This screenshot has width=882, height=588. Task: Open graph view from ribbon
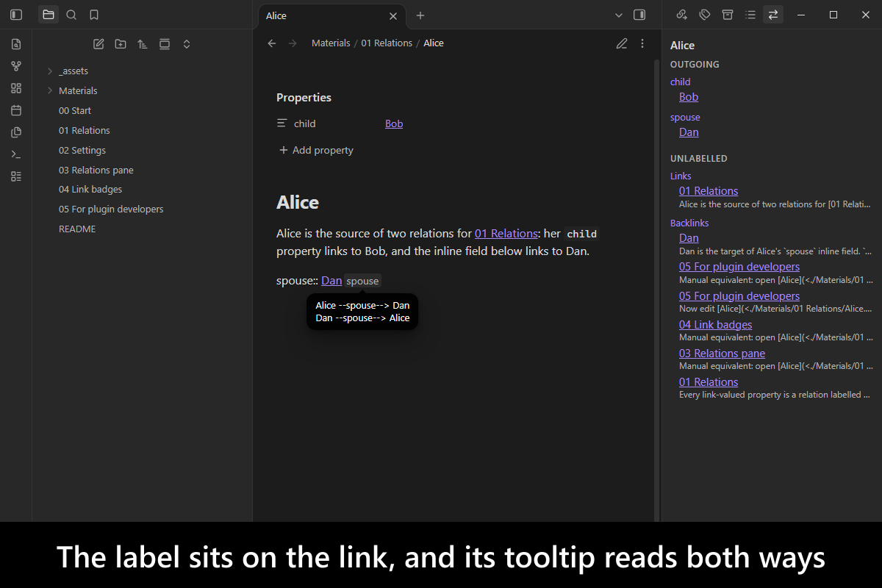[x=16, y=66]
